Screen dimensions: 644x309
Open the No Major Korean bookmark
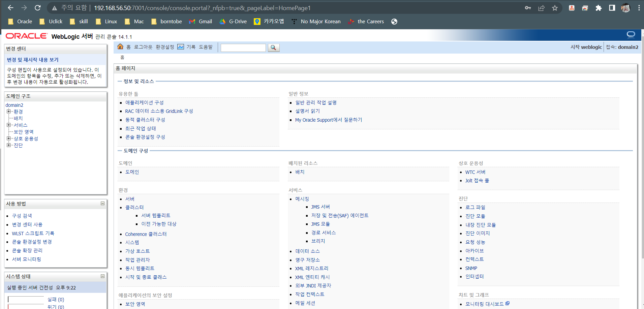point(316,22)
